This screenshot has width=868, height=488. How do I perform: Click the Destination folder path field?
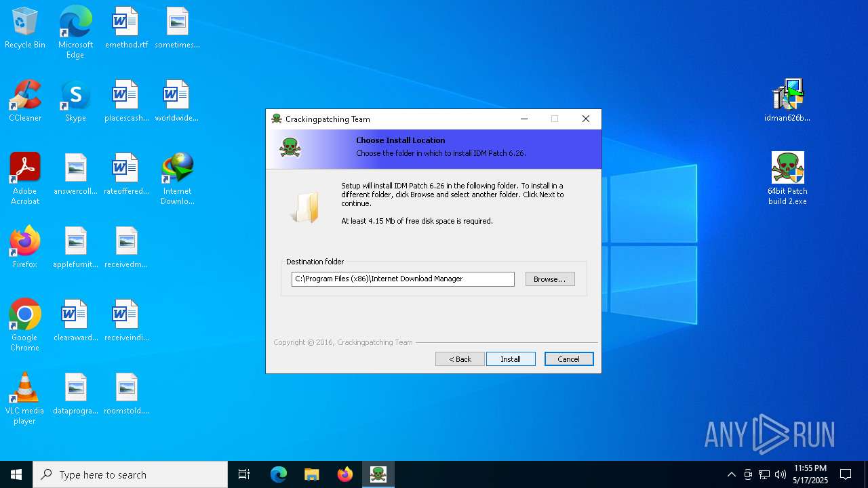(x=403, y=279)
